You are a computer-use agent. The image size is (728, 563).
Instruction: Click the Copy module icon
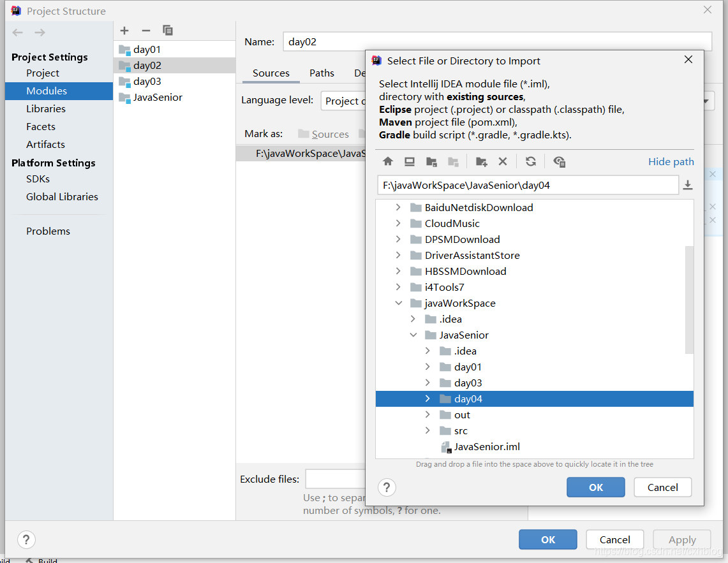click(168, 31)
